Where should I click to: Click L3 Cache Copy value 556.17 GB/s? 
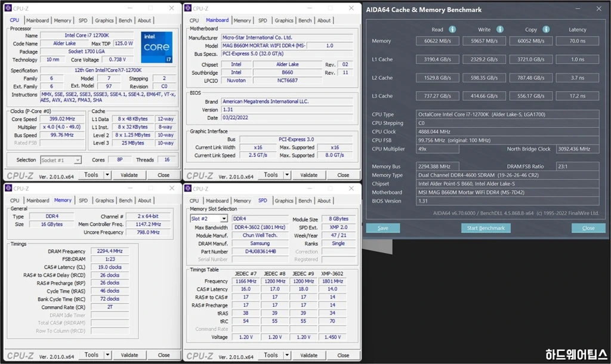pos(530,96)
